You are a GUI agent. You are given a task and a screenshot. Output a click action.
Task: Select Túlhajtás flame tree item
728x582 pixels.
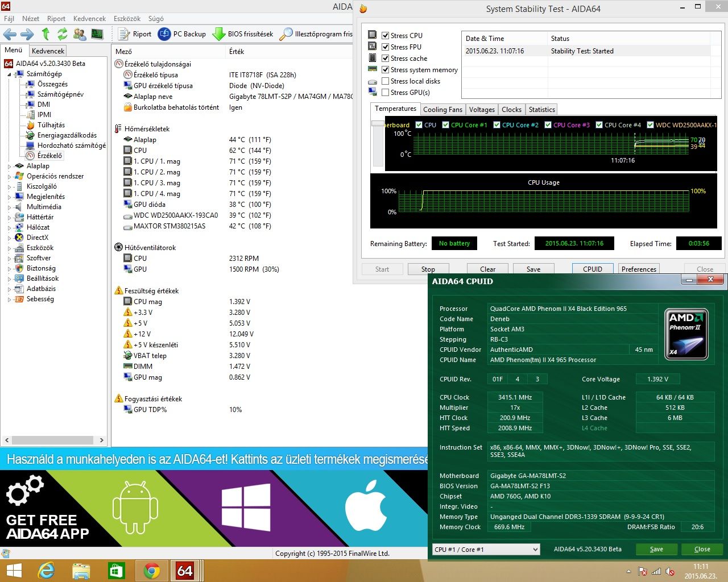[51, 125]
